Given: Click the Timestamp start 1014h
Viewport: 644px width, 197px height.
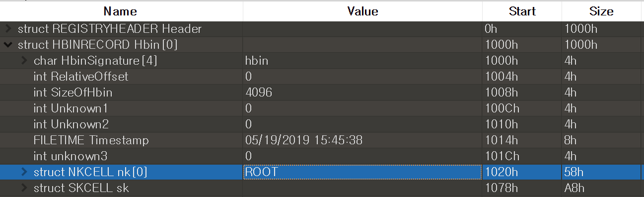Looking at the screenshot, I should [x=501, y=140].
